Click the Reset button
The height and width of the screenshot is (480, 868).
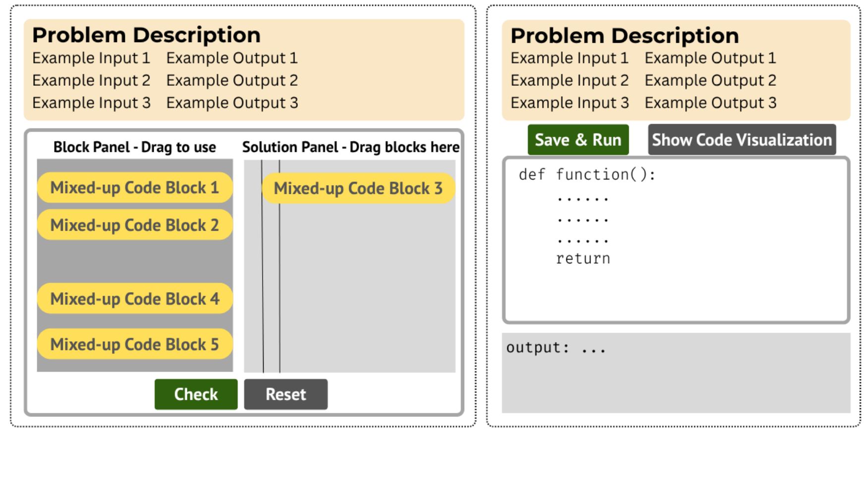click(x=285, y=394)
